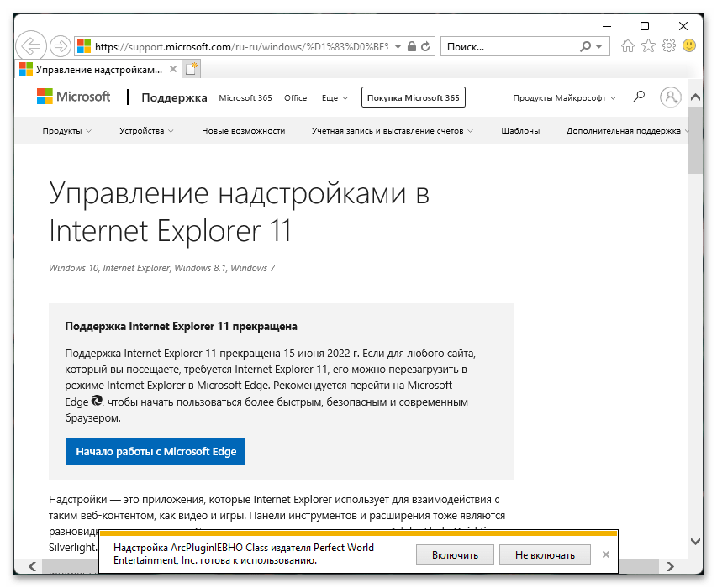Open Favorites with the star icon
Image resolution: width=717 pixels, height=588 pixels.
point(648,45)
